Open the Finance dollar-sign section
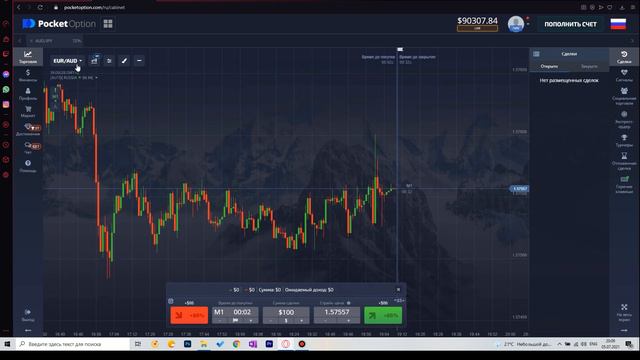Screen dimensions: 640x360 (28, 75)
